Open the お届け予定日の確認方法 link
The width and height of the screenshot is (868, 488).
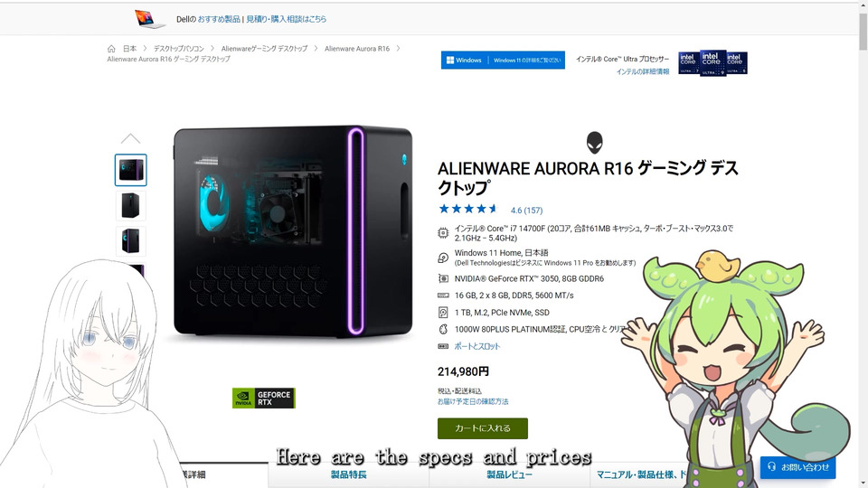pos(473,401)
